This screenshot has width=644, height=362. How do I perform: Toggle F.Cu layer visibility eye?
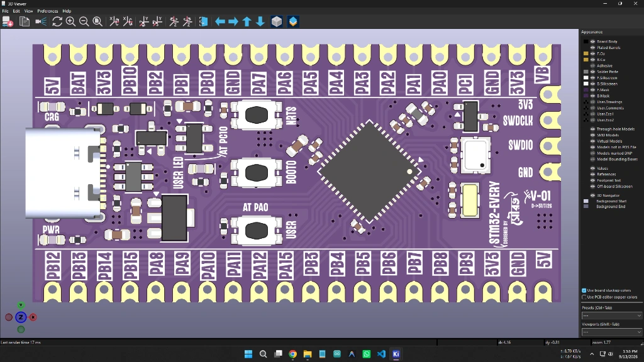tap(592, 54)
